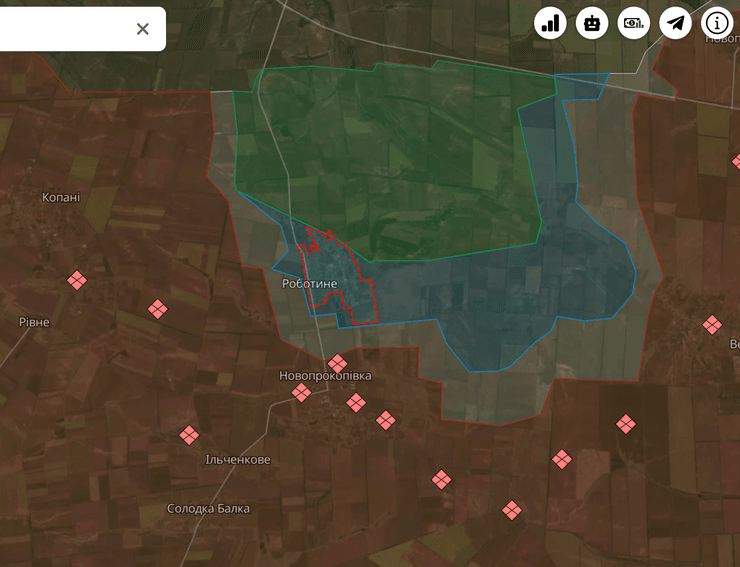
Task: Clear the search box with X
Action: [x=142, y=29]
